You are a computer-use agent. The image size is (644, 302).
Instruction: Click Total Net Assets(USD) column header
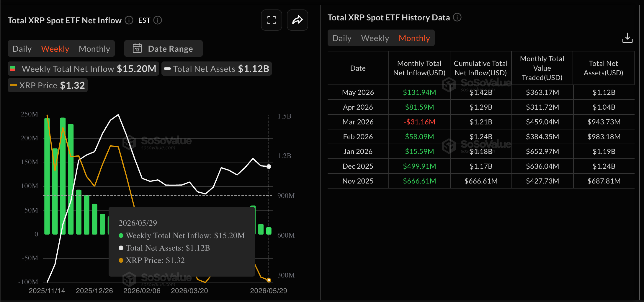pyautogui.click(x=603, y=68)
